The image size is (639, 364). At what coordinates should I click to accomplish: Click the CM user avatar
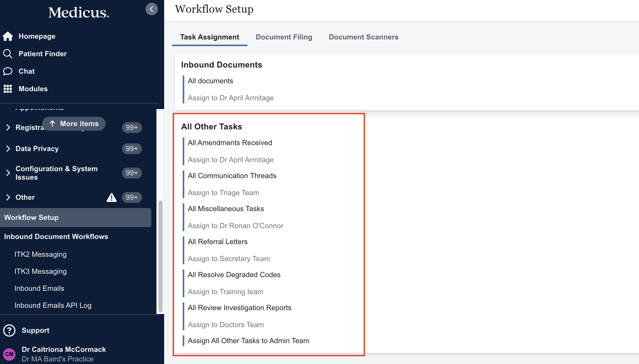pyautogui.click(x=10, y=354)
